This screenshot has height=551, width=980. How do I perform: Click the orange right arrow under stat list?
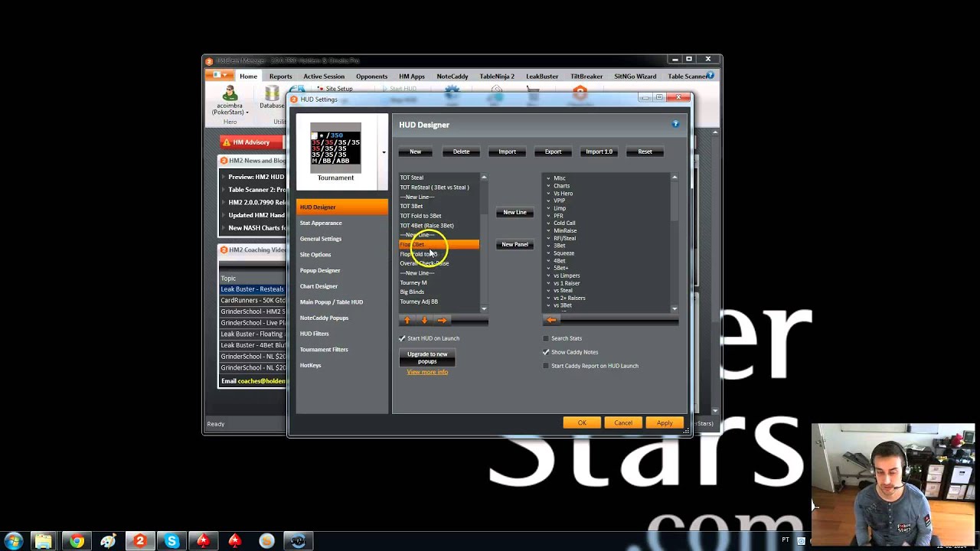[x=442, y=321]
